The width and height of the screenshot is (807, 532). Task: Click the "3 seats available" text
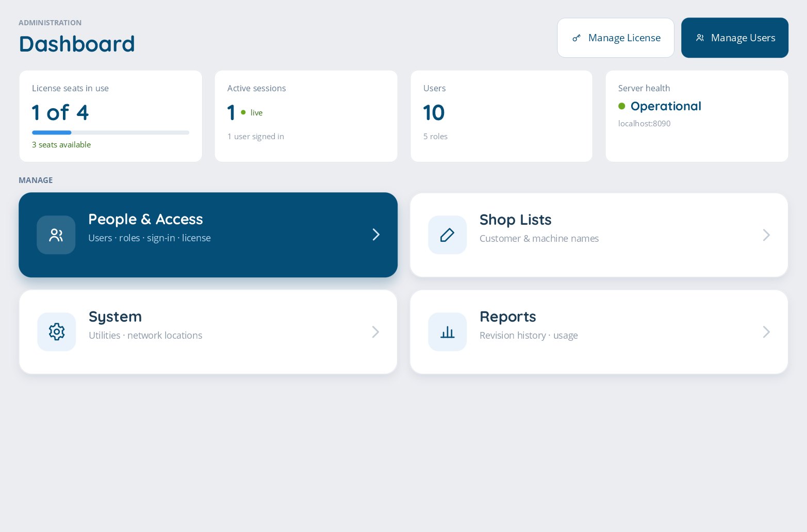[61, 145]
